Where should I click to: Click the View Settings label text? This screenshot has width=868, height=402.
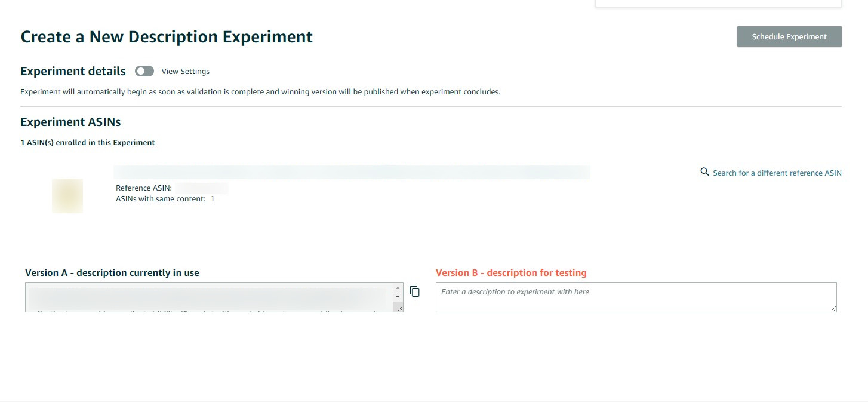point(186,72)
